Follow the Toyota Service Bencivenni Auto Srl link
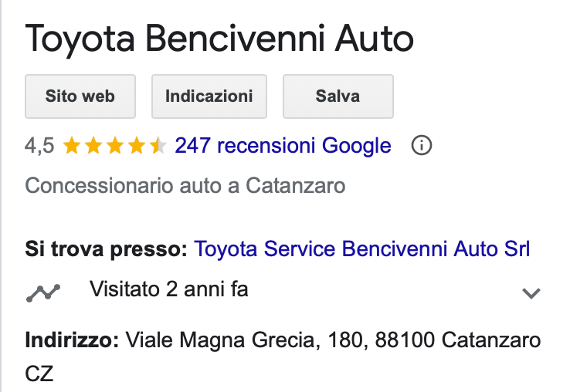This screenshot has height=392, width=570. coord(361,249)
